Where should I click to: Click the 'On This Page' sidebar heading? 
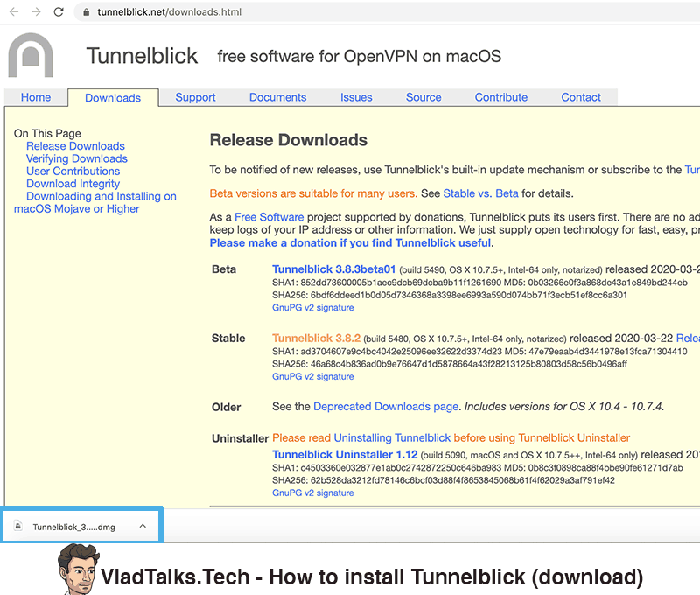47,134
